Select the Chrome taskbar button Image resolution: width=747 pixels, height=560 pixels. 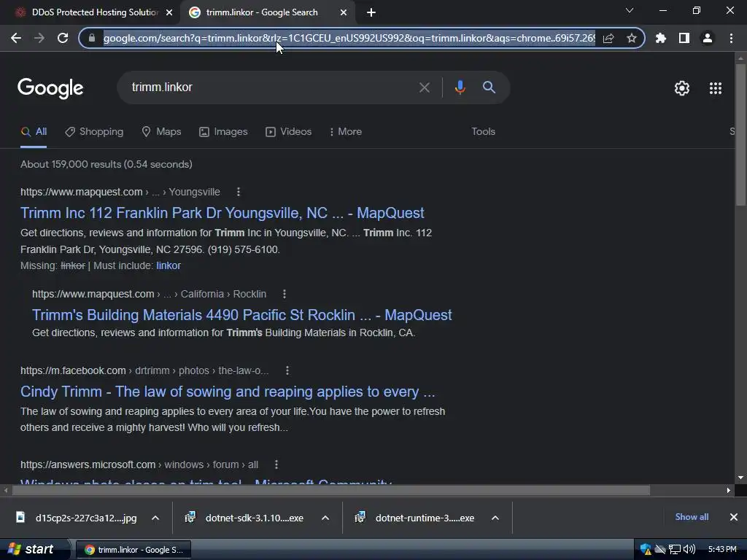133,550
